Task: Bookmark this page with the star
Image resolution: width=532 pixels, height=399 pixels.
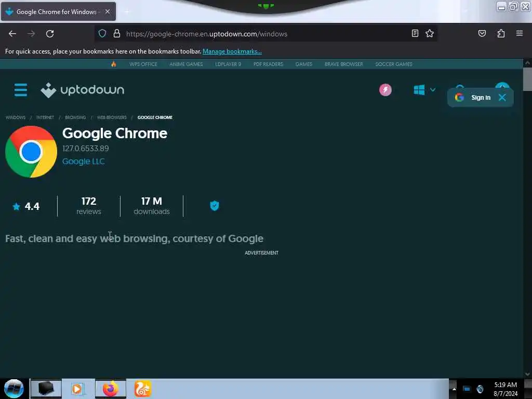Action: point(430,33)
